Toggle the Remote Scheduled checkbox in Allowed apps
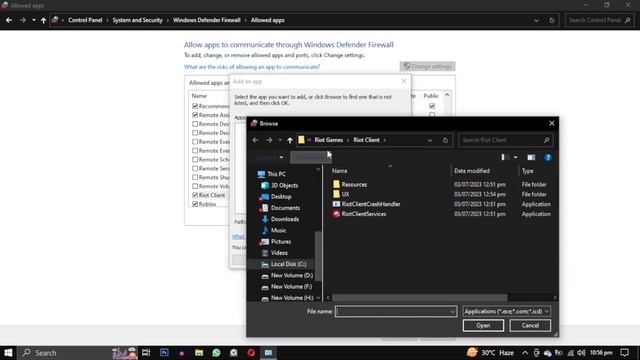The width and height of the screenshot is (640, 360). (x=195, y=160)
